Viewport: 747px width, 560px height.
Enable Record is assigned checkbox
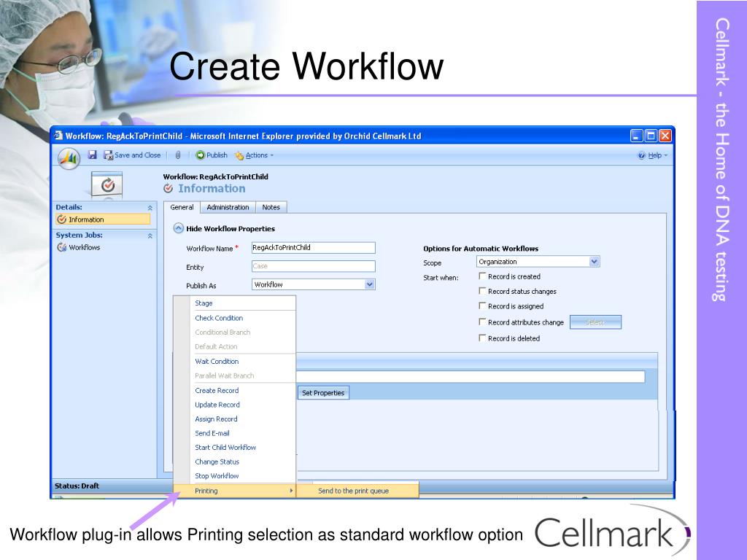[x=483, y=306]
